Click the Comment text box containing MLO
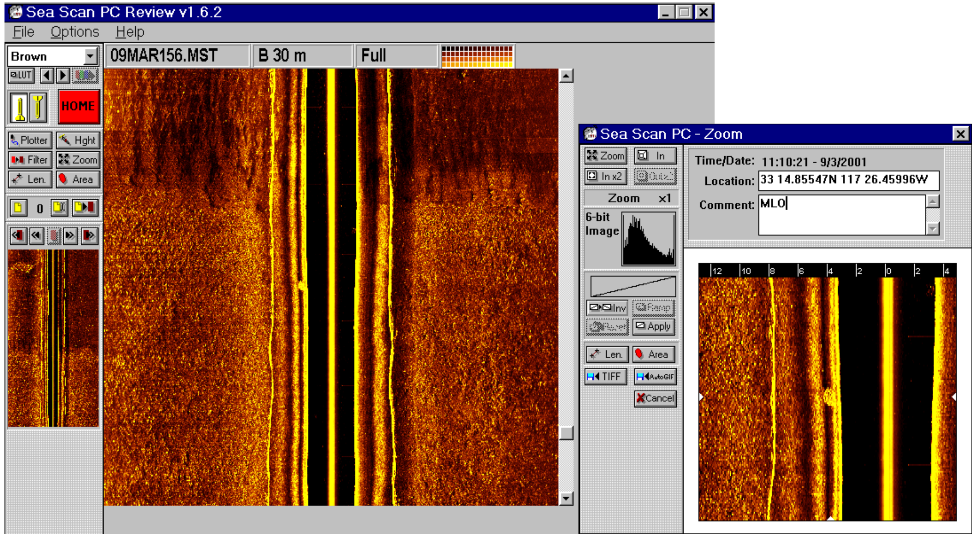The width and height of the screenshot is (980, 541). click(842, 215)
